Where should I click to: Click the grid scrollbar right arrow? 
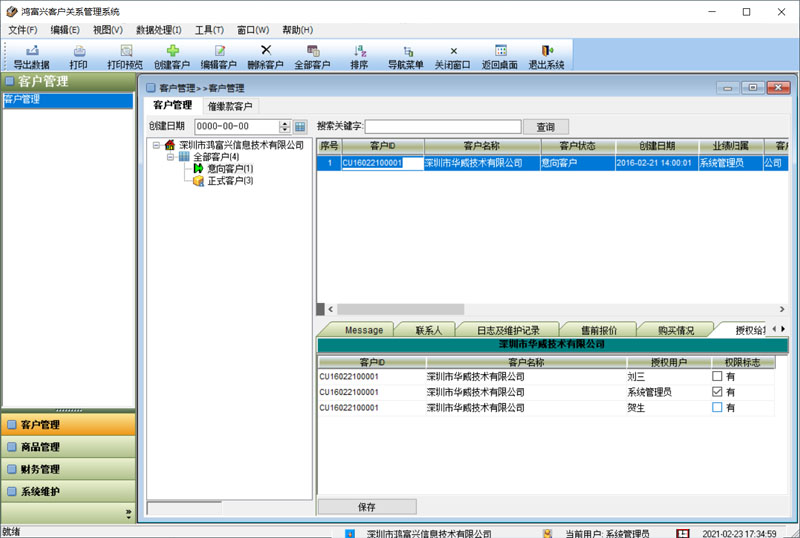click(782, 309)
